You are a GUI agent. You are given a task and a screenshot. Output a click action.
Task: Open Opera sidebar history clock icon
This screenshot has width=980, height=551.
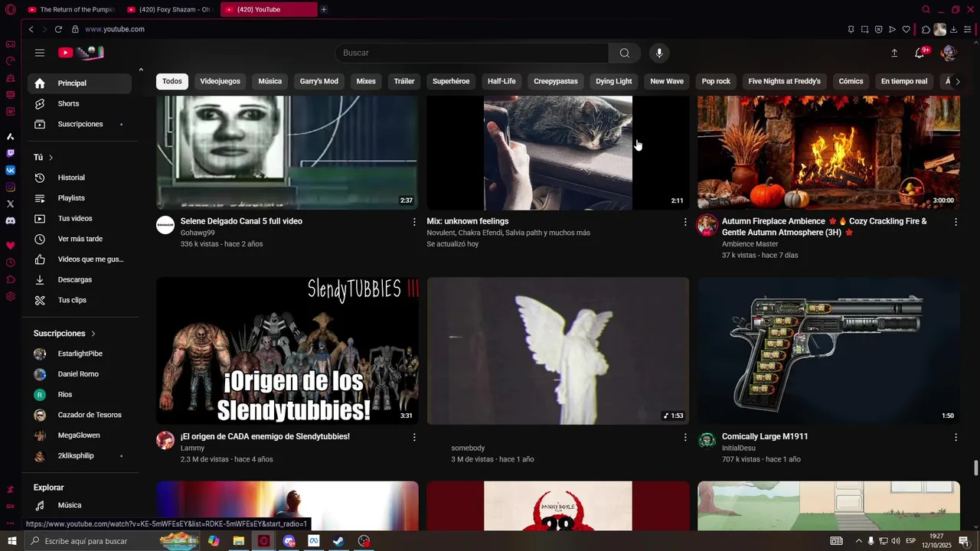tap(10, 262)
